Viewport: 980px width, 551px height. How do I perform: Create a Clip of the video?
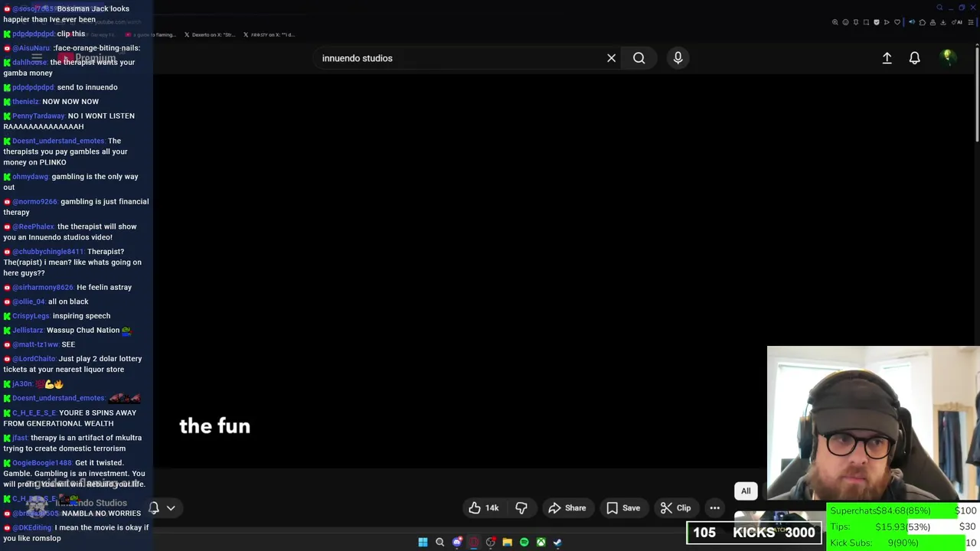676,508
